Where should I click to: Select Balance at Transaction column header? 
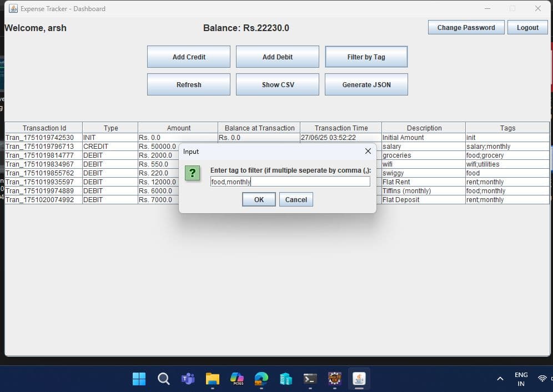coord(259,128)
